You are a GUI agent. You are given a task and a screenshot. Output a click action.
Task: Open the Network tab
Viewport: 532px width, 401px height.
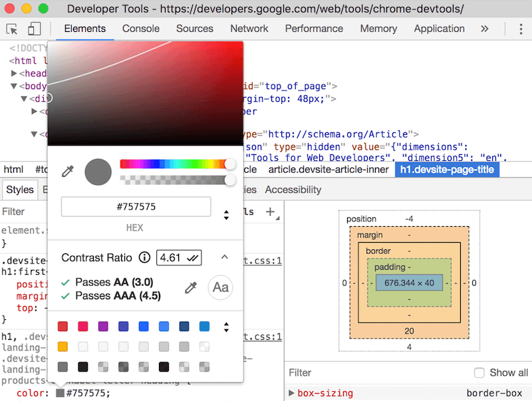click(x=249, y=29)
